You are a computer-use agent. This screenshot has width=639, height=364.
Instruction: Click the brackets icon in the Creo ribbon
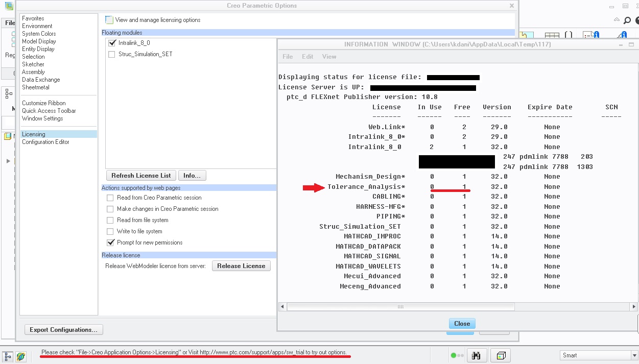[x=568, y=36]
